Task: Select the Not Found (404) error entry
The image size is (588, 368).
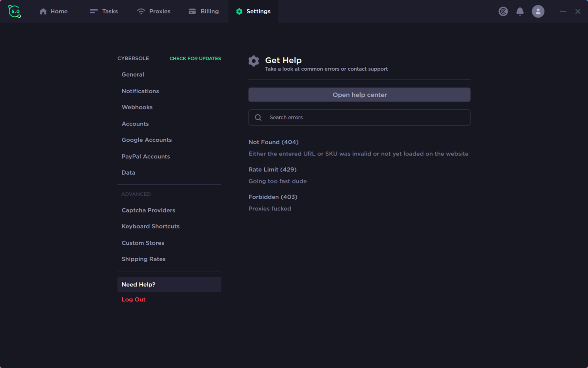Action: click(x=273, y=142)
